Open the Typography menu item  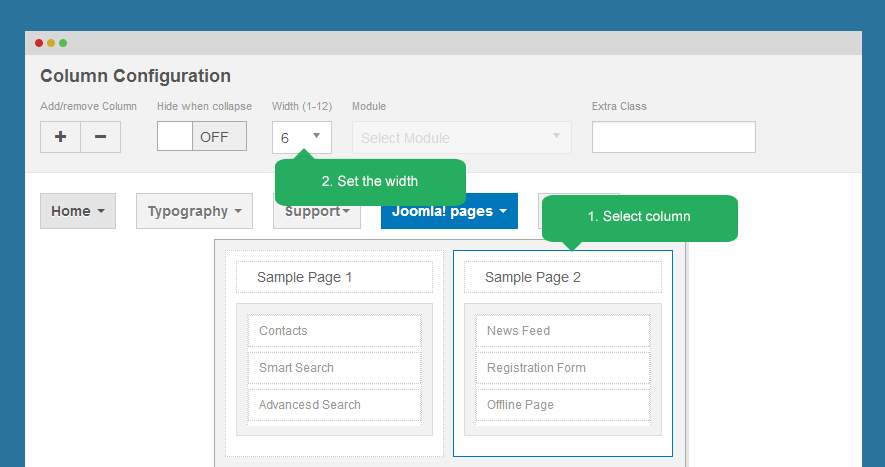[194, 211]
